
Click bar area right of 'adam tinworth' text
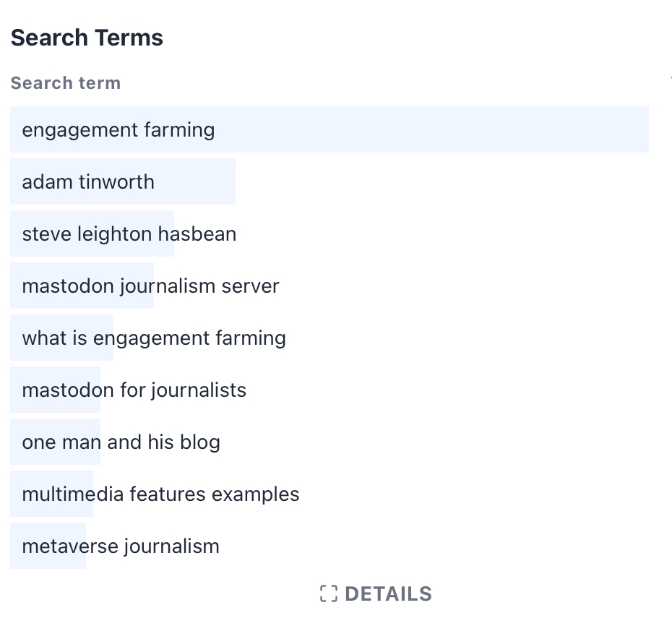(195, 182)
